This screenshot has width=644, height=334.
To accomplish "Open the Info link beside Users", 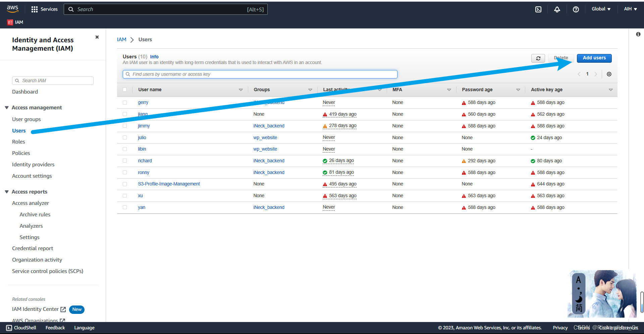I will [x=154, y=57].
